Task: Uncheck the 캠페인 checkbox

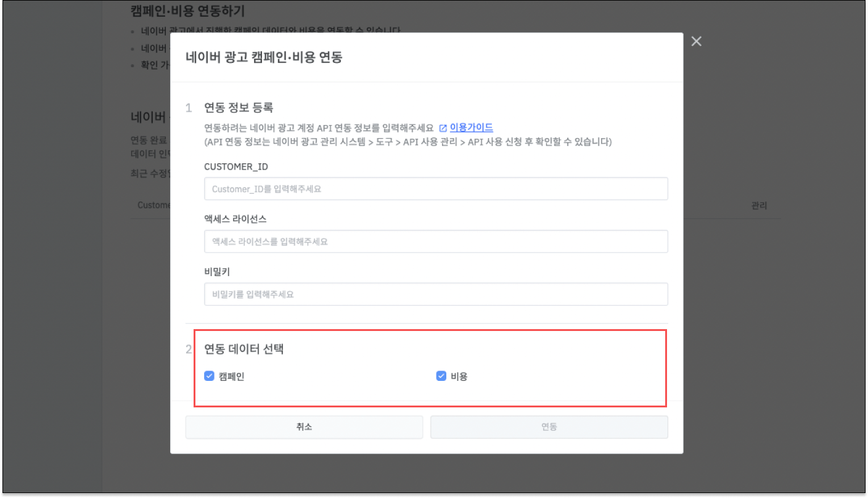Action: pyautogui.click(x=209, y=376)
